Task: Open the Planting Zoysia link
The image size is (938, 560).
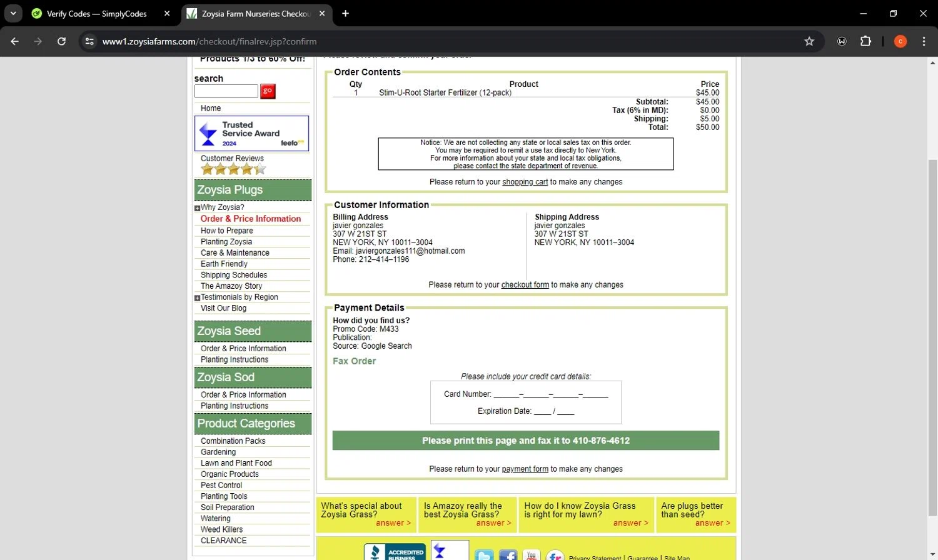Action: [x=226, y=242]
